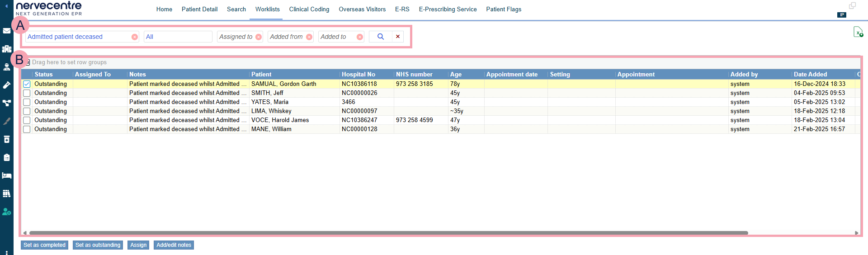
Task: Open the Patient Detail menu
Action: tap(199, 9)
